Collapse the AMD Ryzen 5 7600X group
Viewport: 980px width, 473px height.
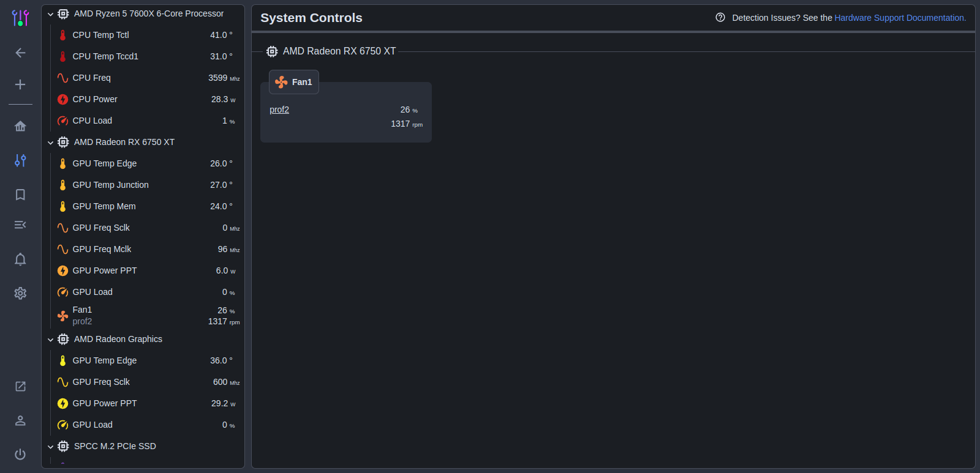click(50, 13)
